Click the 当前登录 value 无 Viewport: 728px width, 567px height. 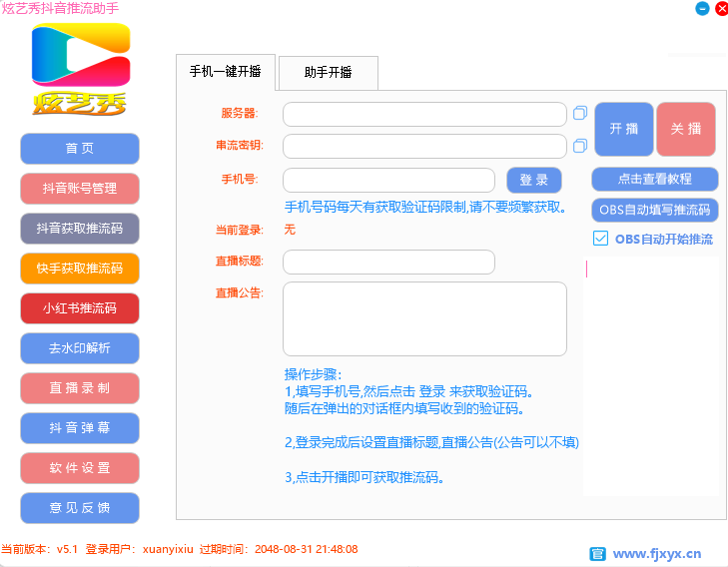pos(290,230)
